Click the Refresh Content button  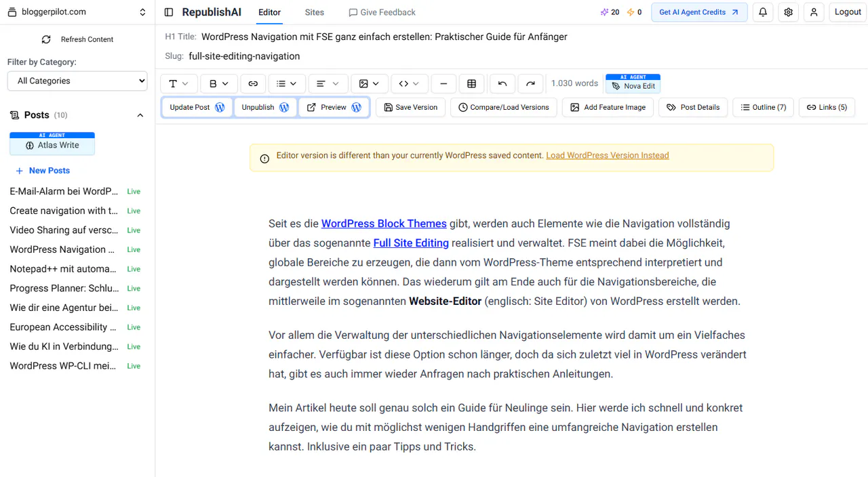pos(77,39)
